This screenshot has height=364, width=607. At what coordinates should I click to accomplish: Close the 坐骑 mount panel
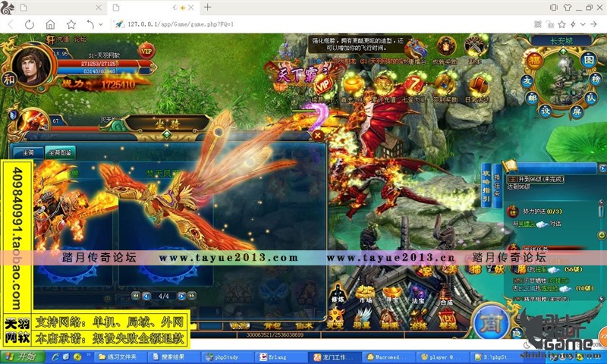[x=318, y=135]
